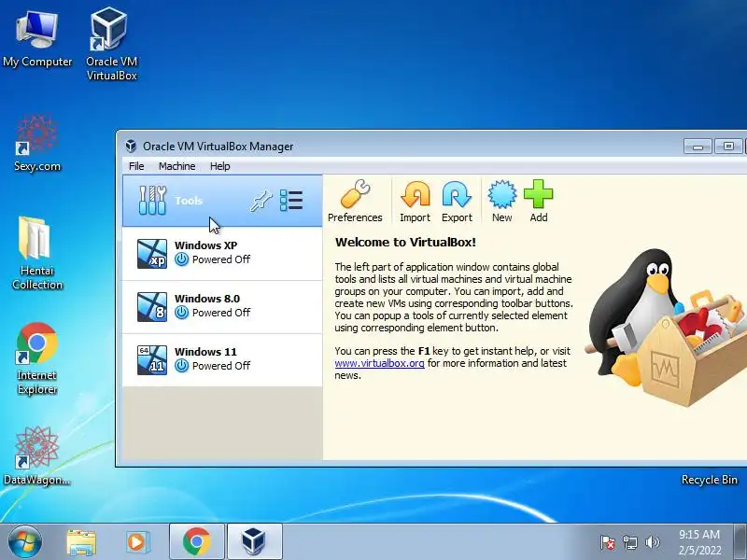The image size is (747, 560).
Task: Select the Tools entry icon
Action: pos(152,201)
